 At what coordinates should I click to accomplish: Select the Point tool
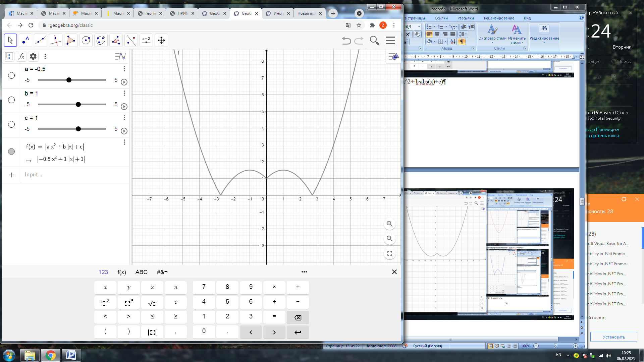pyautogui.click(x=25, y=40)
